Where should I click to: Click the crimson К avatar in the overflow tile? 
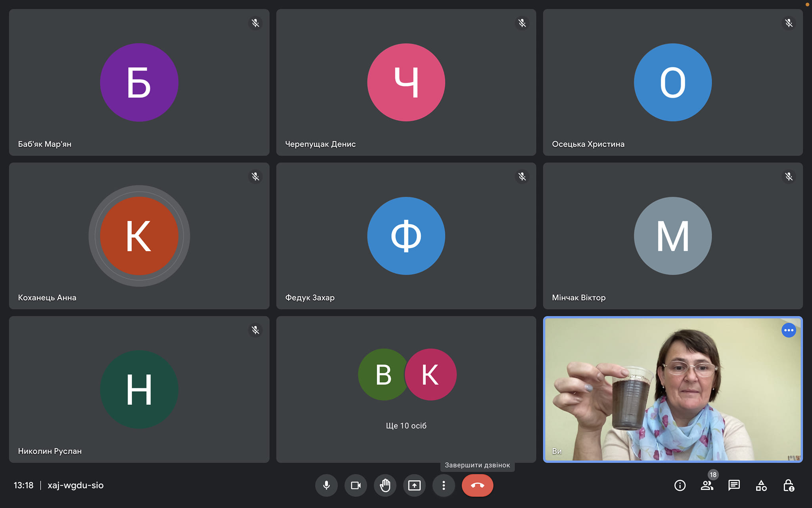[x=431, y=374]
